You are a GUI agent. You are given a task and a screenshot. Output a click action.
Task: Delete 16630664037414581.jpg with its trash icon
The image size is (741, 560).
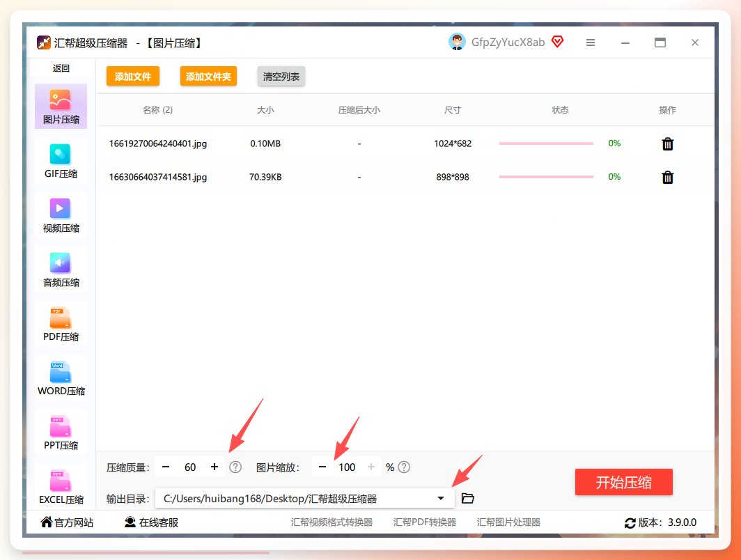(667, 177)
